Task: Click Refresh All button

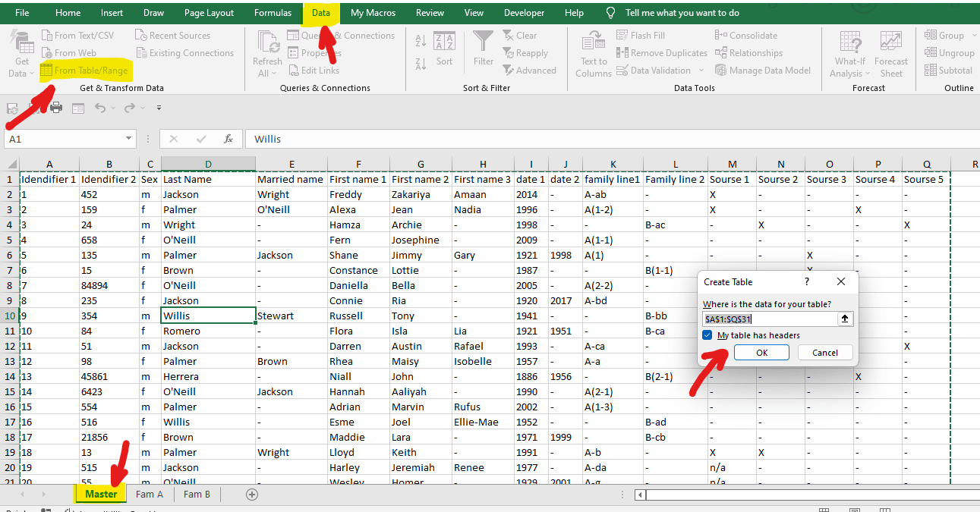Action: [267, 55]
